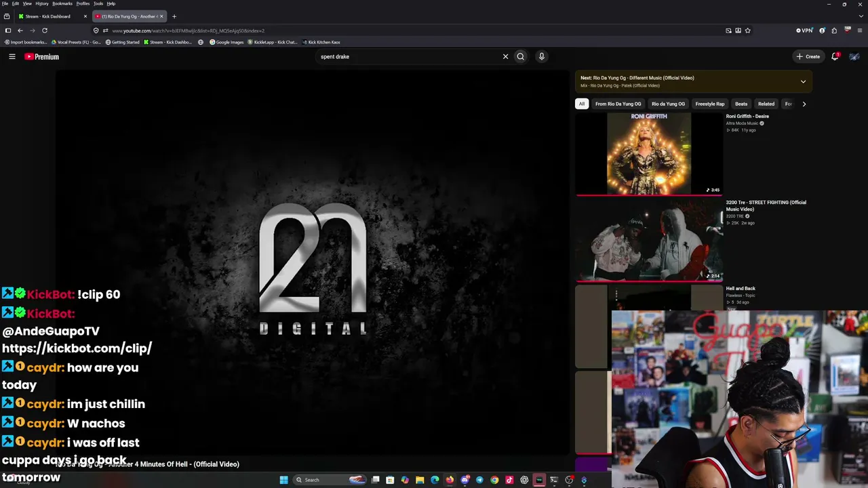The image size is (868, 488).
Task: Reload the current page
Action: [x=45, y=30]
